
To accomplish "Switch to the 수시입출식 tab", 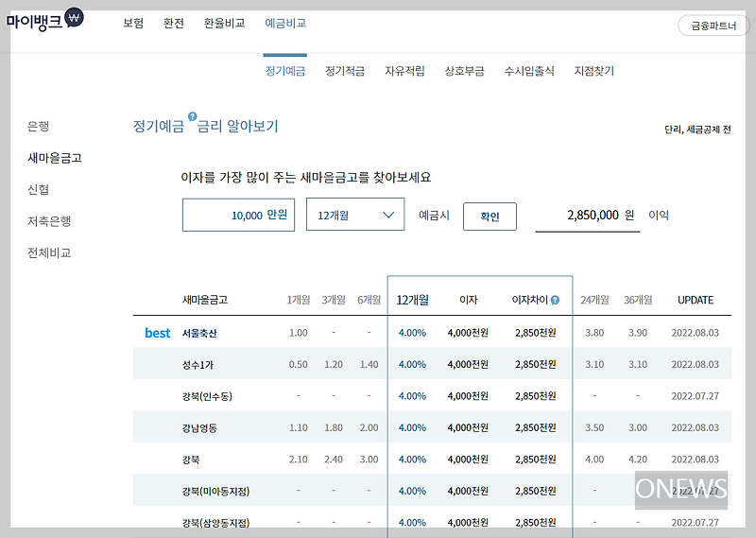I will tap(529, 71).
